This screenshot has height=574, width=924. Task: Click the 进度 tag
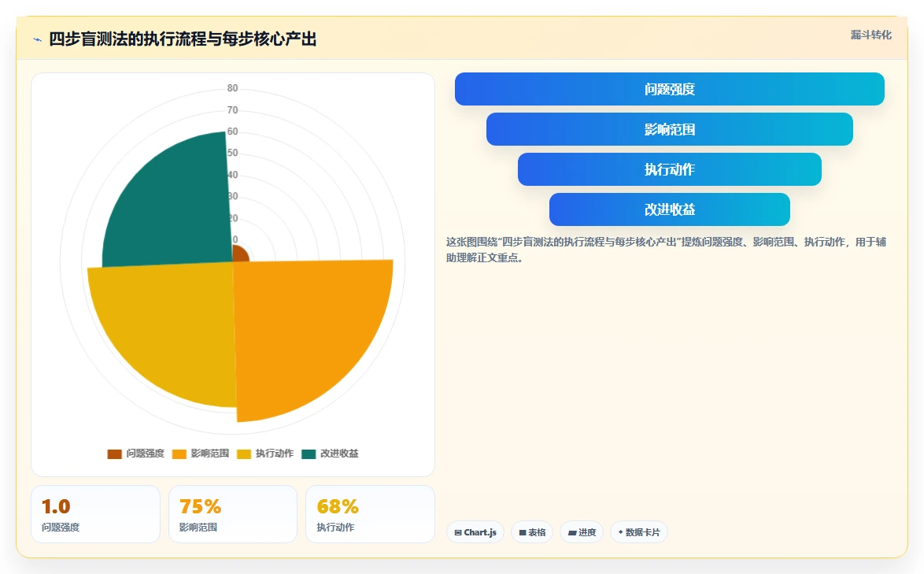(582, 532)
